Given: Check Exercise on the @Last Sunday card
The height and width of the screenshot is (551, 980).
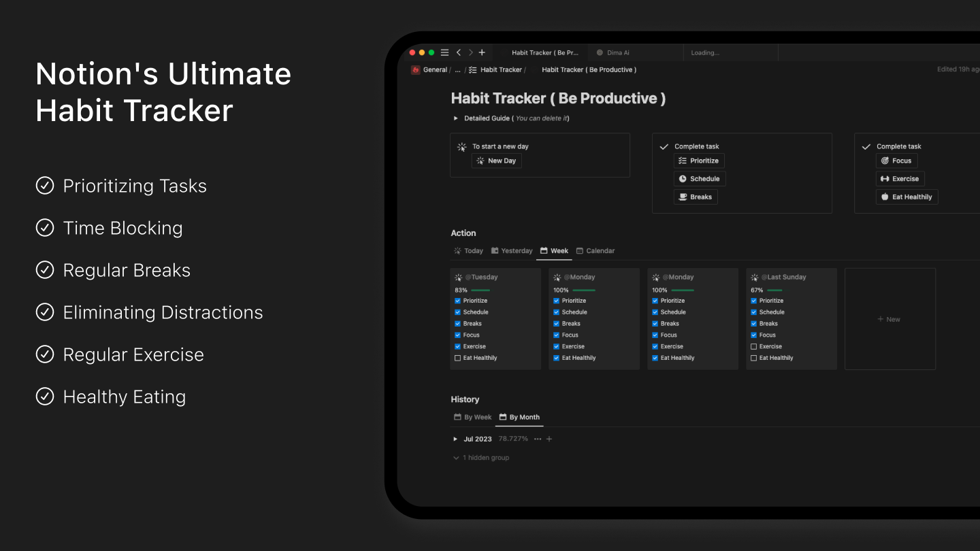Looking at the screenshot, I should point(754,346).
